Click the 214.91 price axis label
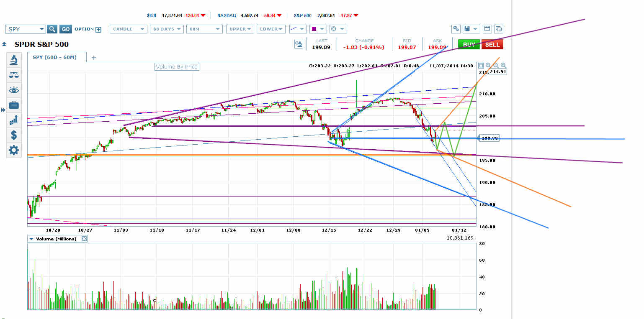This screenshot has height=319, width=644. pos(498,72)
